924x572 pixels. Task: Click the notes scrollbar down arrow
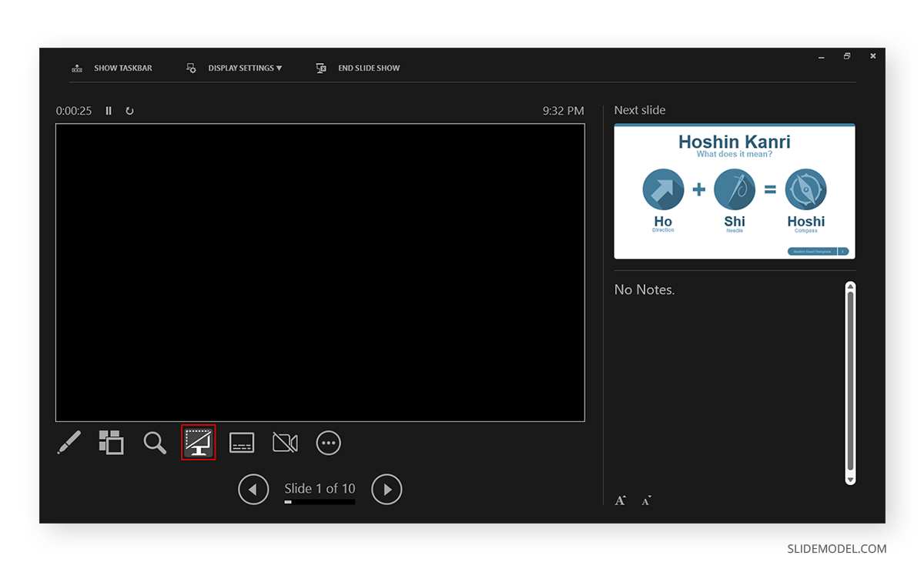850,480
